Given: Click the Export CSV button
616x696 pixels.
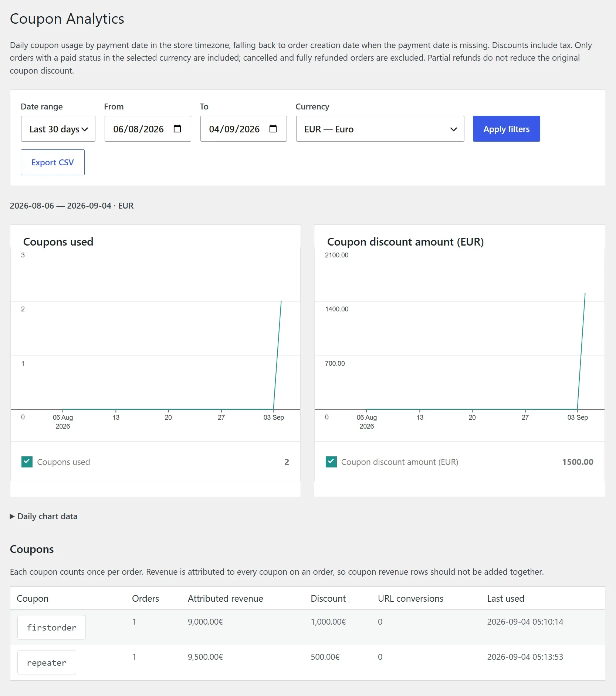Looking at the screenshot, I should pyautogui.click(x=53, y=162).
